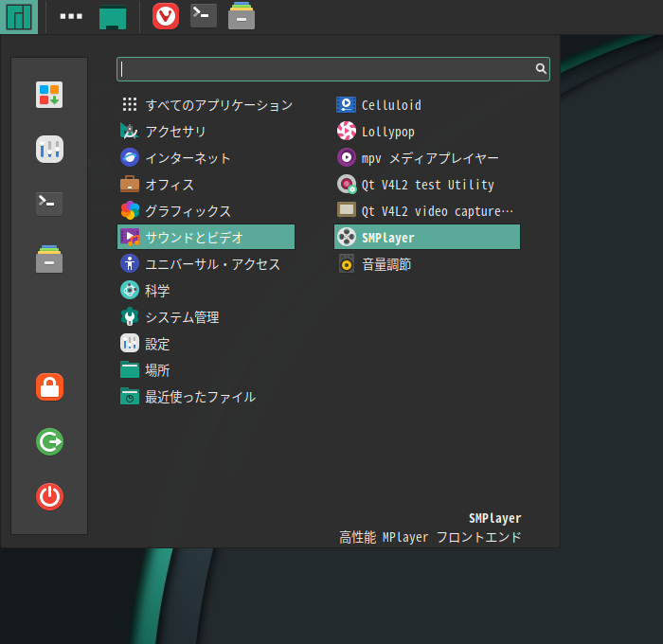Viewport: 663px width, 644px height.
Task: Select the すべてのアプリケーション category
Action: pyautogui.click(x=206, y=104)
